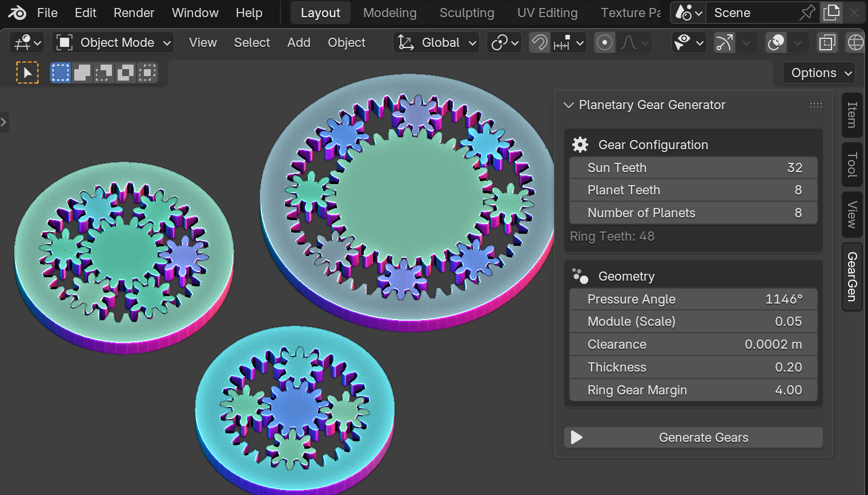Viewport: 868px width, 495px height.
Task: Select the Tweak tool in the toolbar
Action: [27, 73]
